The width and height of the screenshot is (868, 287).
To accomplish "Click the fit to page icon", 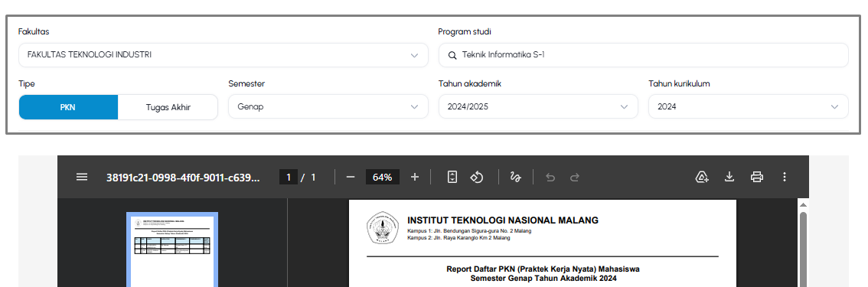I will coord(452,177).
